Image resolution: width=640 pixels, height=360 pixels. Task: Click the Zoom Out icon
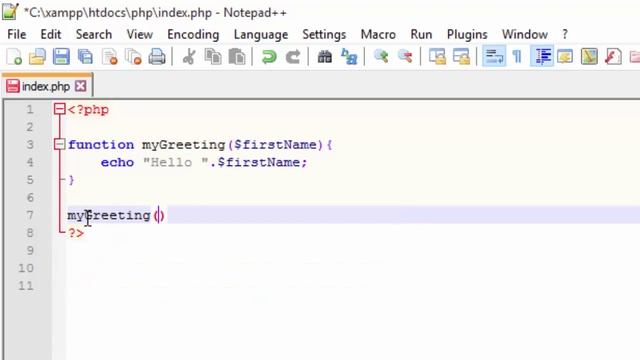pyautogui.click(x=405, y=57)
